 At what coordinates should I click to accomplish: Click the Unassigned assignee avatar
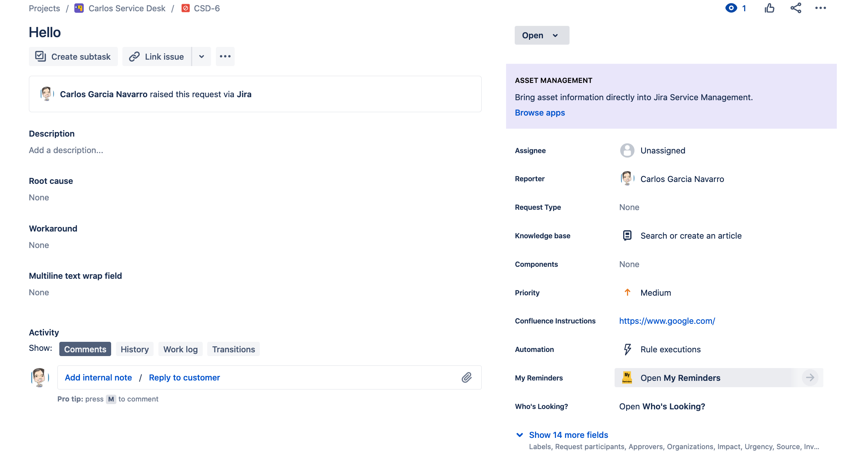627,150
